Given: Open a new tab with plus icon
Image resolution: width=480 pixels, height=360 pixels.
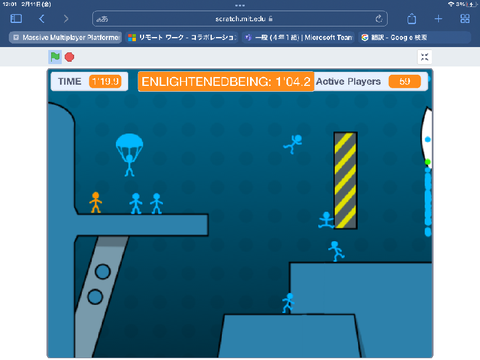Looking at the screenshot, I should [438, 19].
